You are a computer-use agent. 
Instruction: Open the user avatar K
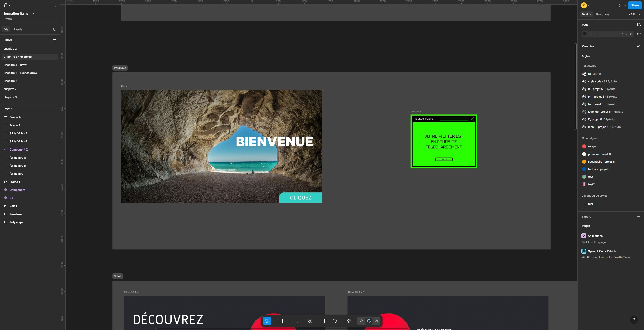click(x=584, y=5)
